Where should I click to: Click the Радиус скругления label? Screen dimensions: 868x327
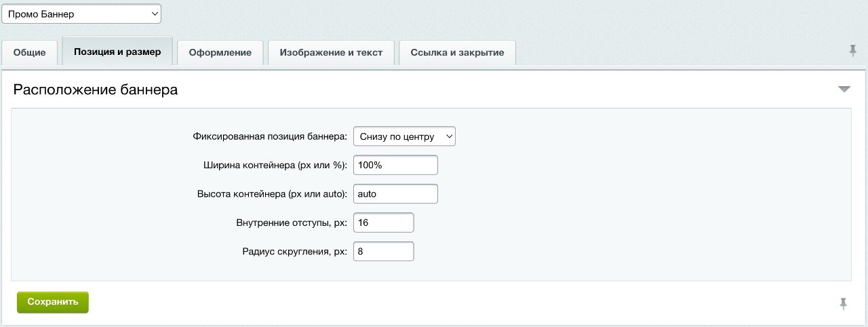(295, 251)
